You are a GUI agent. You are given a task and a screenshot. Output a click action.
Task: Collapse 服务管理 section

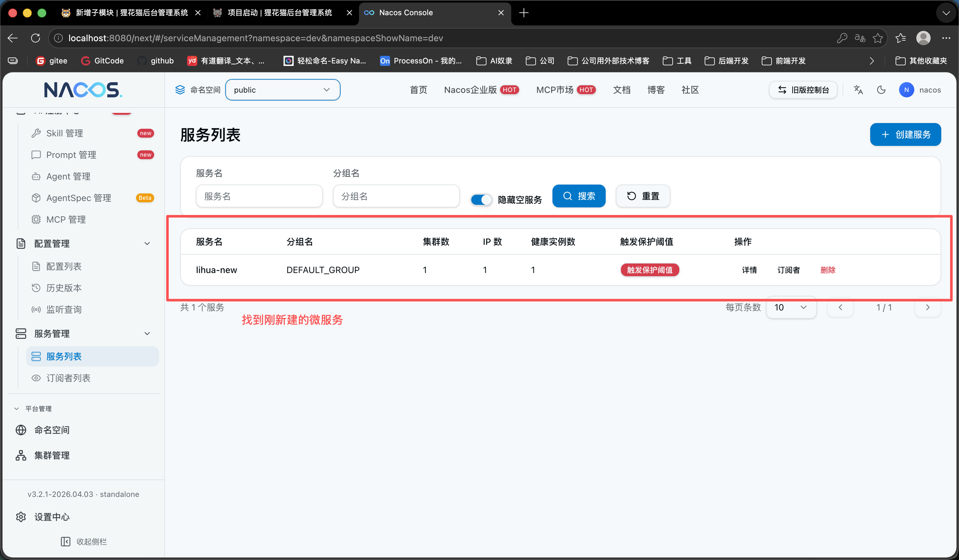coord(147,334)
